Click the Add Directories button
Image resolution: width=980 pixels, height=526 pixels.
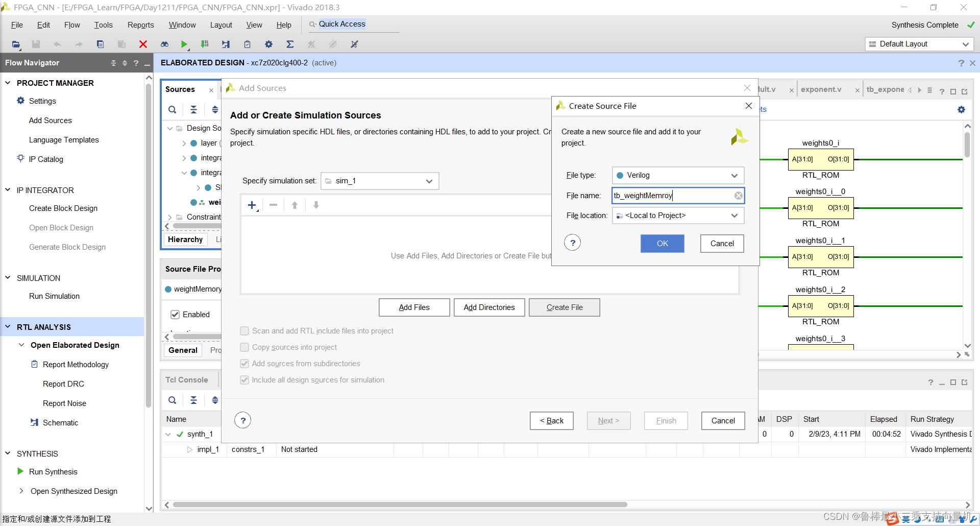tap(489, 307)
